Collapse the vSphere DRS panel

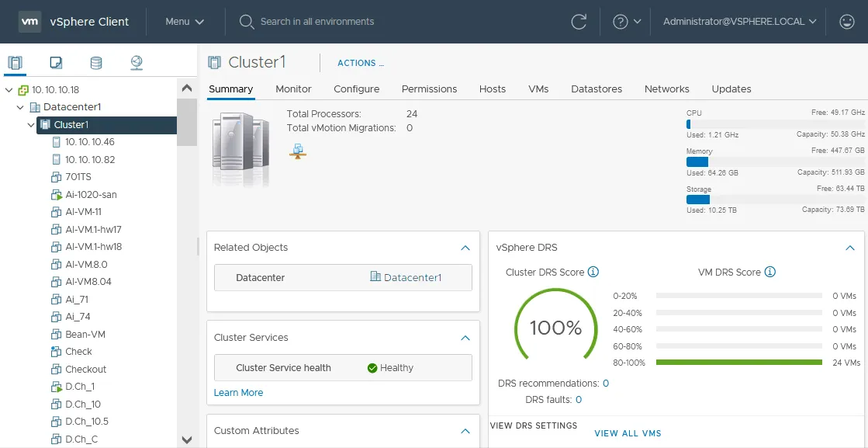(850, 248)
